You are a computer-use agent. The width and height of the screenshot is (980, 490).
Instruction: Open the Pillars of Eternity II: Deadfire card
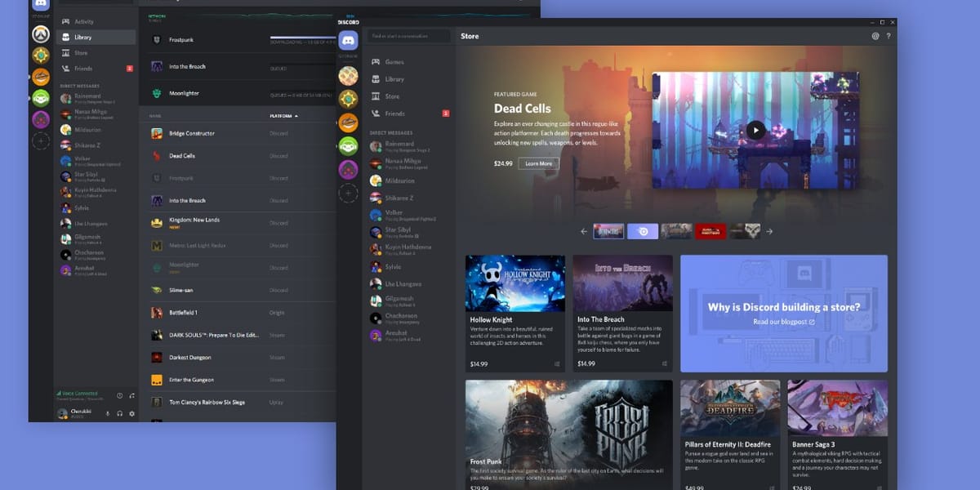click(730, 434)
